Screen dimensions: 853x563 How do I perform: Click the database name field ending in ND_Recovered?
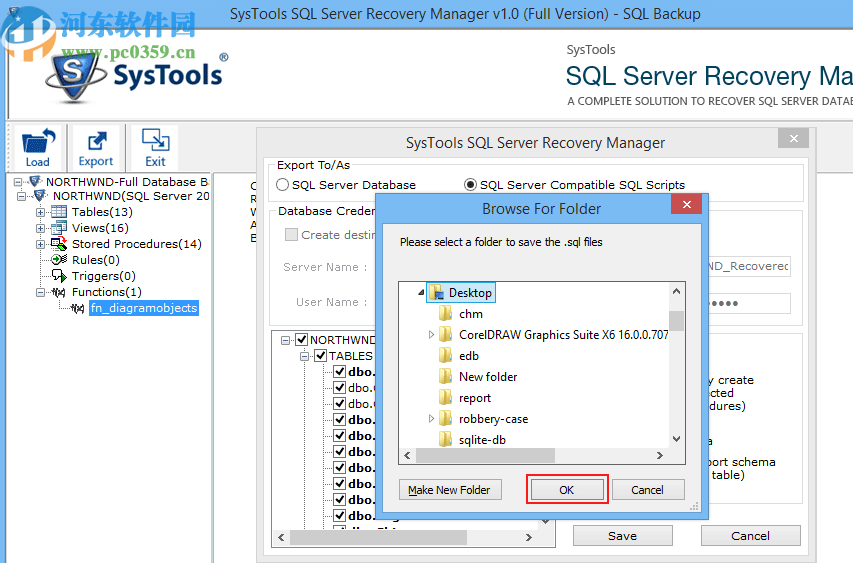(x=749, y=266)
